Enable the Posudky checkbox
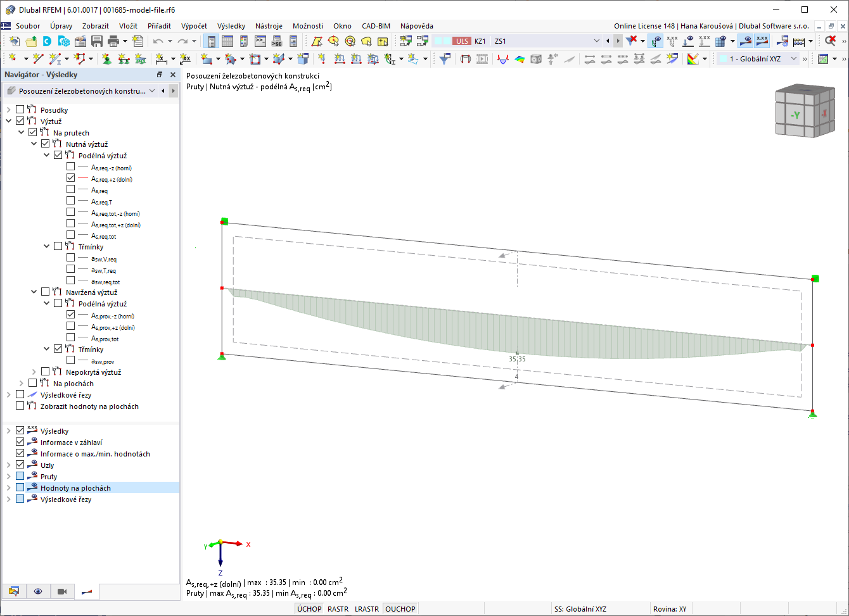 [20, 110]
